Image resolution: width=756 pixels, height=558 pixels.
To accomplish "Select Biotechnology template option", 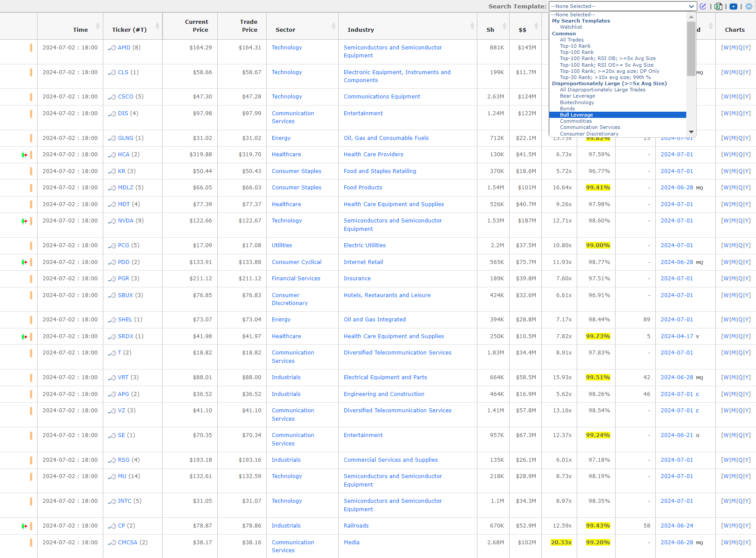I will pyautogui.click(x=617, y=102).
